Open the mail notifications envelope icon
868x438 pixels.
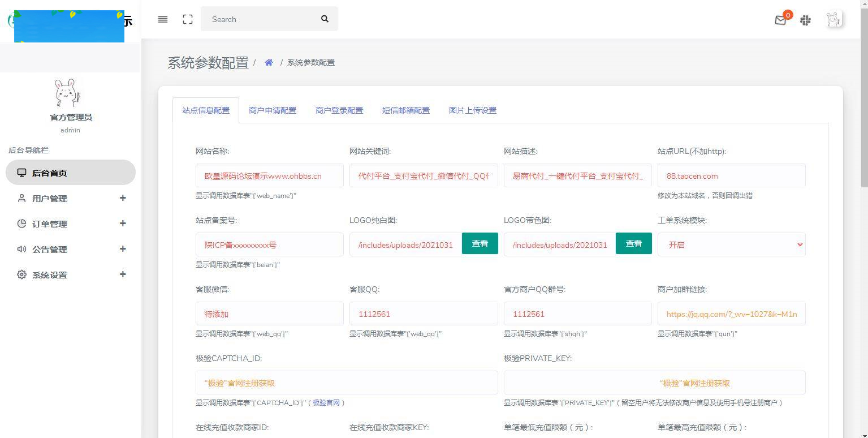(x=780, y=20)
